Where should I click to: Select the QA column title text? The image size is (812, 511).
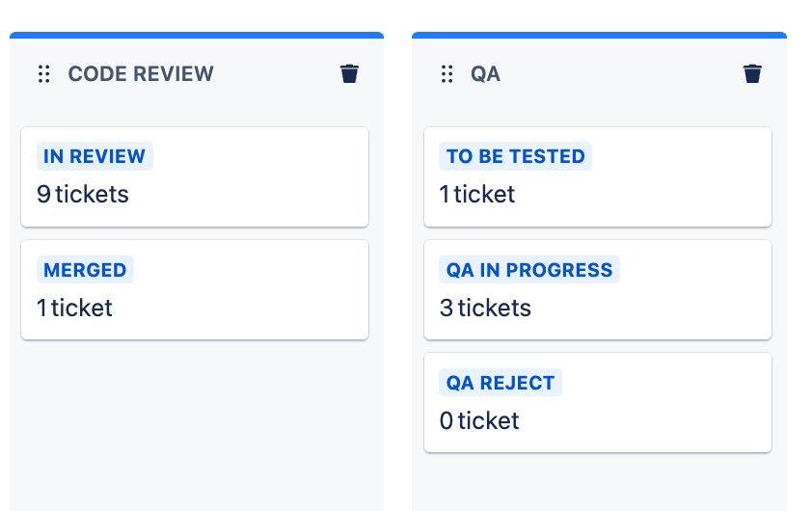tap(485, 74)
